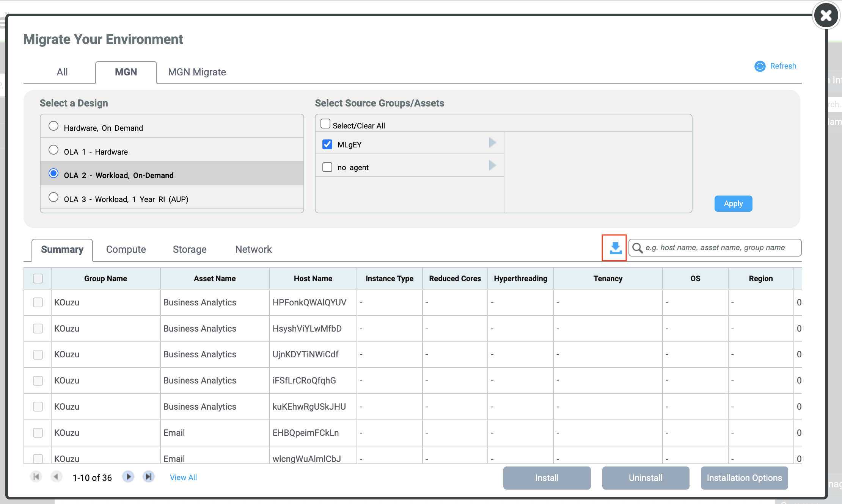Click the download export icon
This screenshot has width=842, height=504.
coord(615,248)
